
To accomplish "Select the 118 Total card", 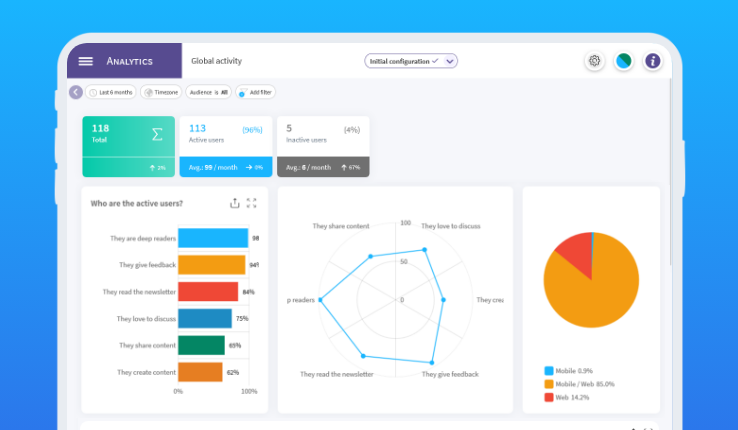I will tap(128, 146).
